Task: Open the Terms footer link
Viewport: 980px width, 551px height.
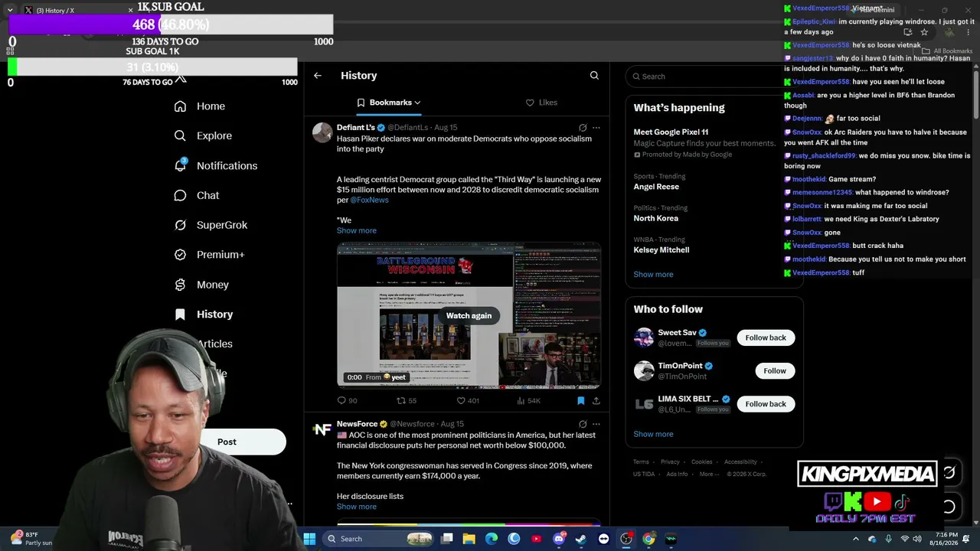Action: tap(641, 462)
